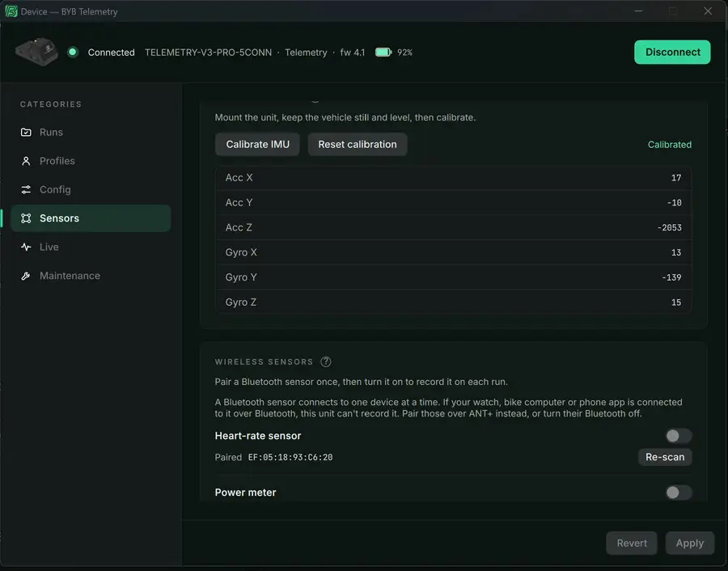728x571 pixels.
Task: Click the Gyro Y value -139
Action: [672, 277]
